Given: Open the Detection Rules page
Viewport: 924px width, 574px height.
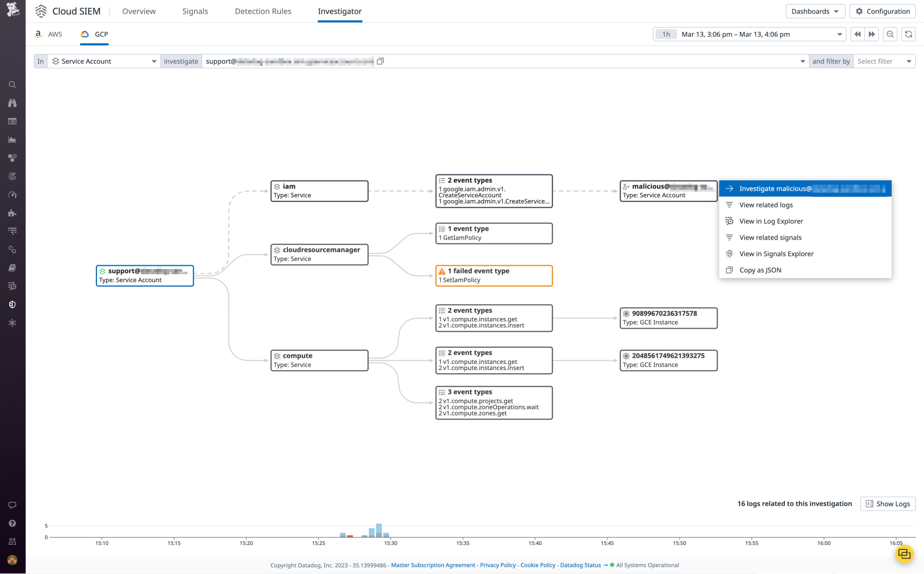Looking at the screenshot, I should (x=263, y=11).
